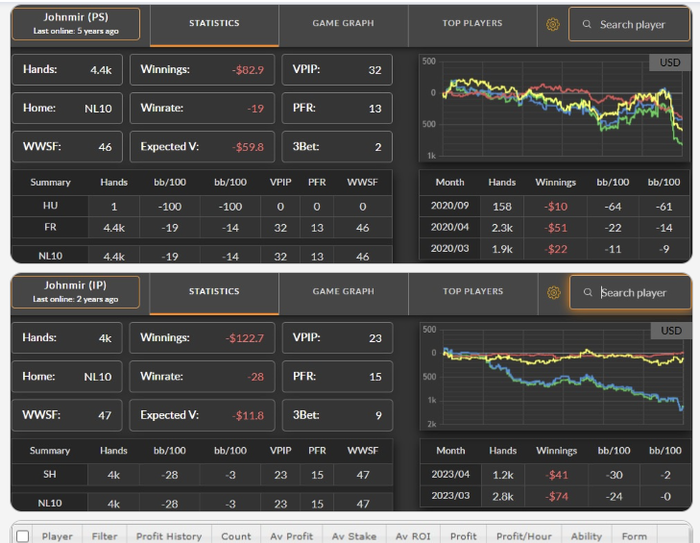
Task: Sort by Ability column header
Action: tap(587, 536)
